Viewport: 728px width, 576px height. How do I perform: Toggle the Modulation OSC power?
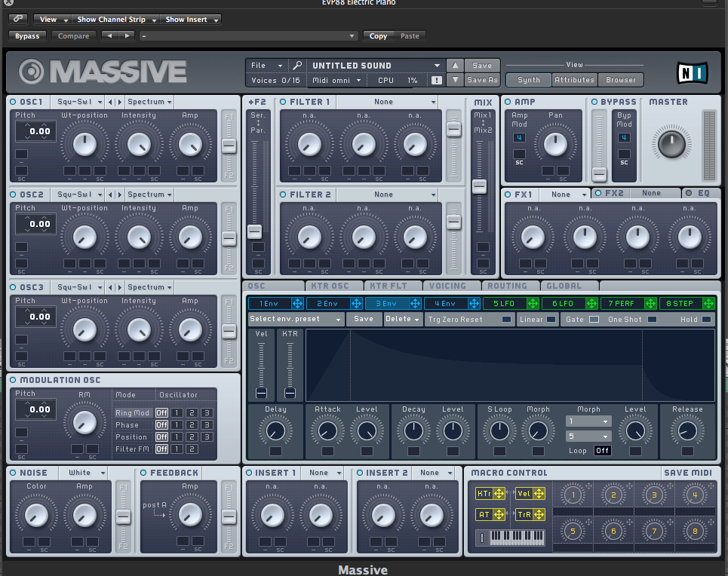(13, 380)
